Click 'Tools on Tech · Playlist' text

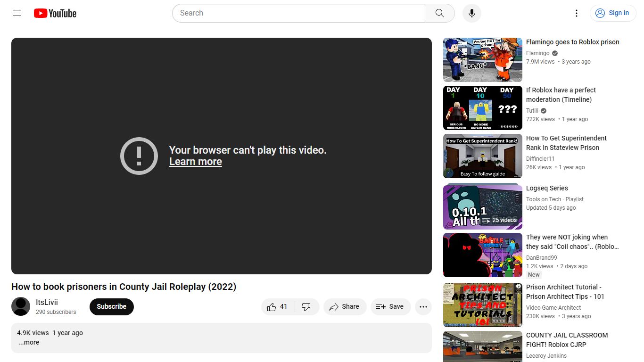(x=555, y=199)
